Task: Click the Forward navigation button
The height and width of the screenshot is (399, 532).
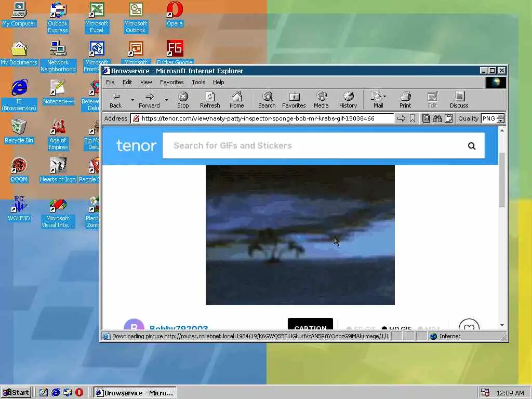Action: [149, 100]
